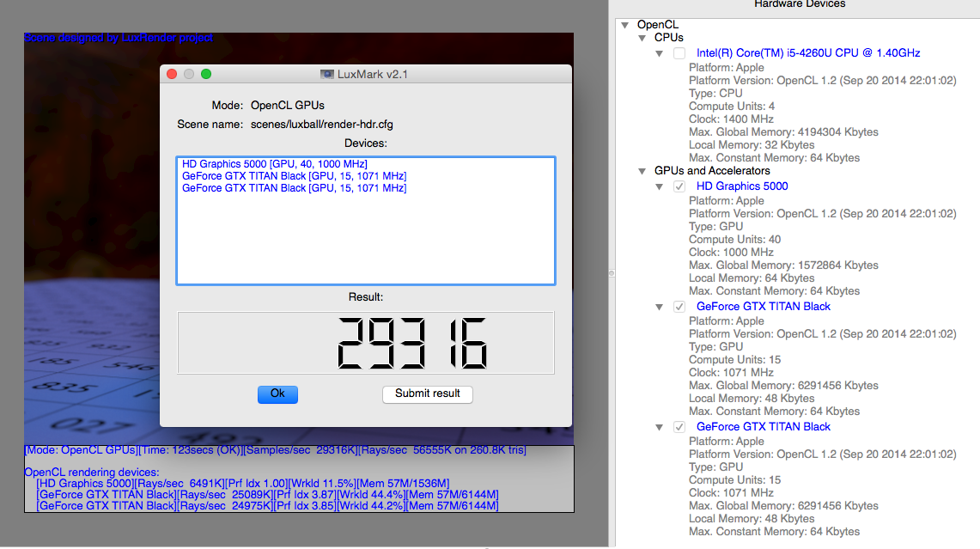Click "Scene designed by LuxRender project" caption
980x549 pixels.
(x=119, y=38)
